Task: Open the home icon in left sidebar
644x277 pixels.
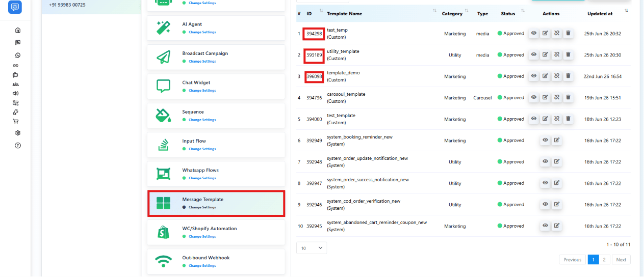Action: coord(18,30)
